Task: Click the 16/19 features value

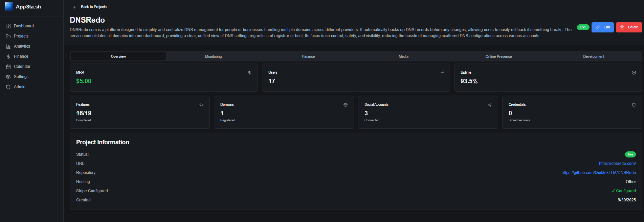Action: (84, 113)
